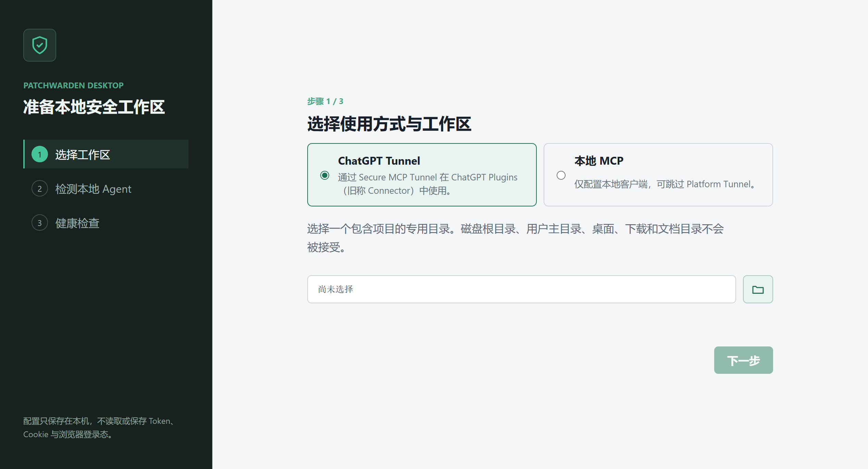Choose the ChatGPT Tunnel option card
The image size is (868, 469).
[422, 175]
